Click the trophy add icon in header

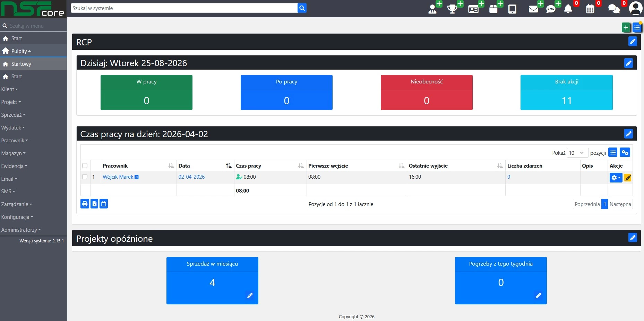(452, 9)
